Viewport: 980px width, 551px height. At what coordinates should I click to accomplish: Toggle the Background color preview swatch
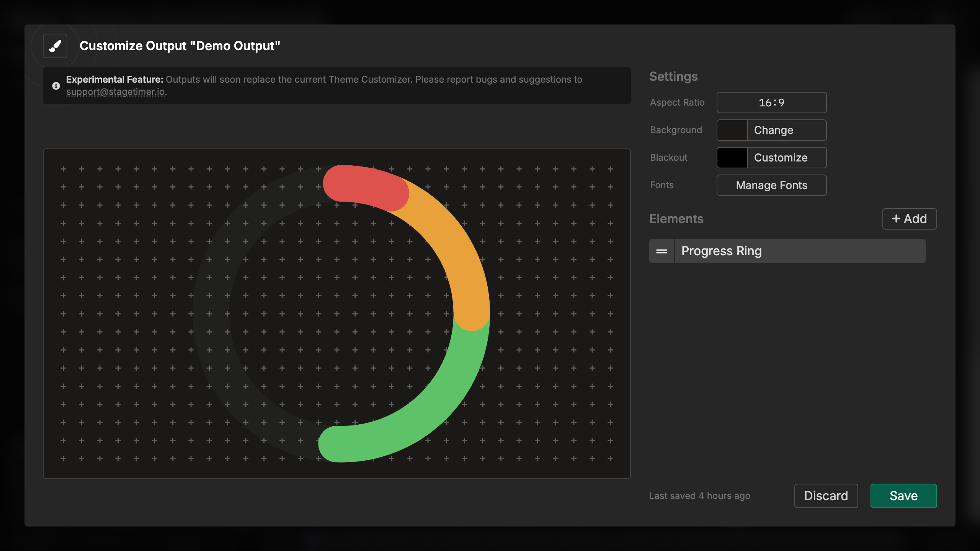pyautogui.click(x=732, y=130)
